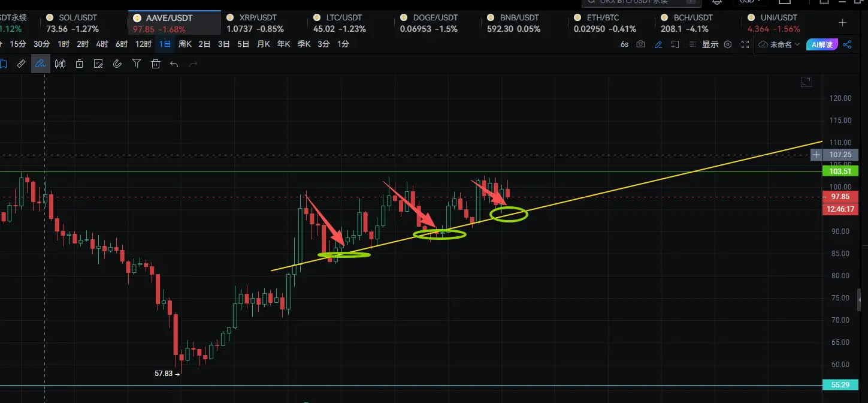This screenshot has width=868, height=403.
Task: Click the 55.29 teal price label
Action: pyautogui.click(x=840, y=385)
